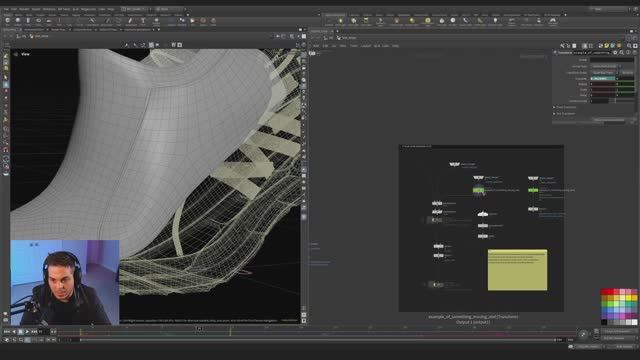Select the Grid shelf tool
640x360 pixels.
(49, 21)
